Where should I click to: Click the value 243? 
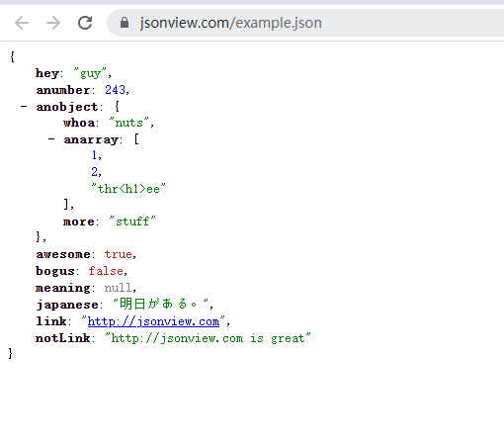115,90
